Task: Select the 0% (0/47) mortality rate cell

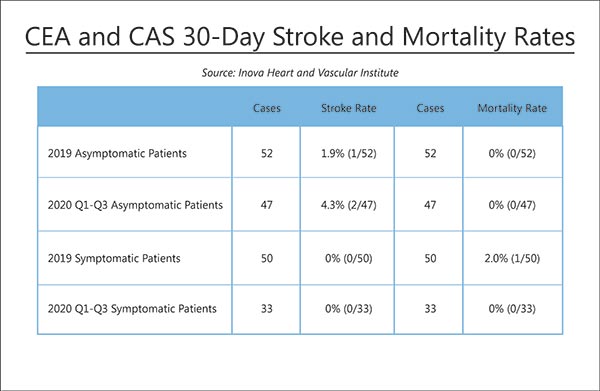Action: click(x=512, y=205)
